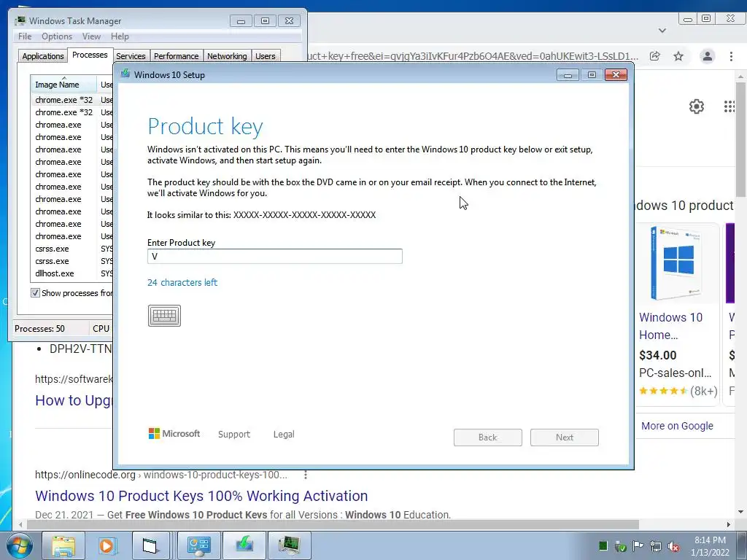Click the User Name column header
This screenshot has width=747, height=560.
click(x=106, y=85)
